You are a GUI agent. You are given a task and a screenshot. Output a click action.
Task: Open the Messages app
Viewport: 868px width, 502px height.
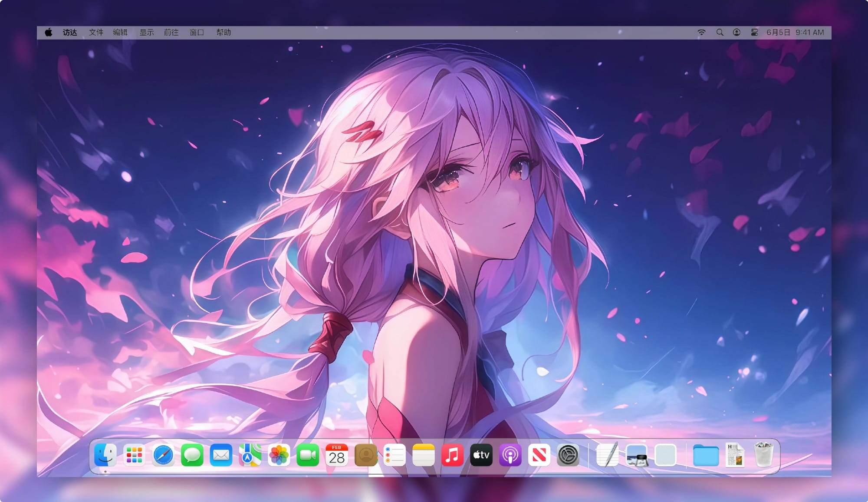tap(192, 455)
